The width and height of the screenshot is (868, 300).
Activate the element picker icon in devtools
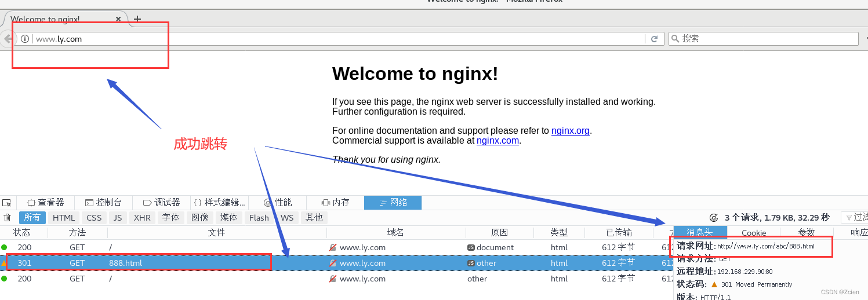(x=6, y=203)
